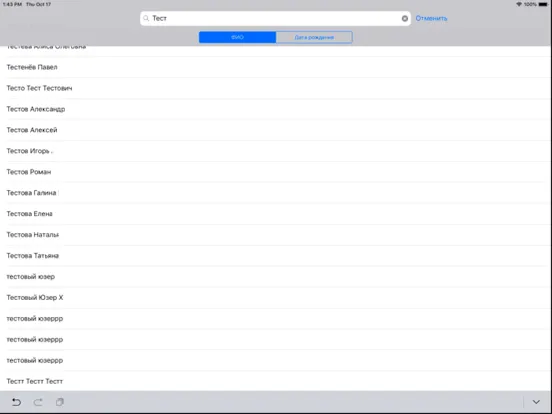The image size is (552, 414).
Task: Choose Тестов Игорь from results
Action: 275,151
